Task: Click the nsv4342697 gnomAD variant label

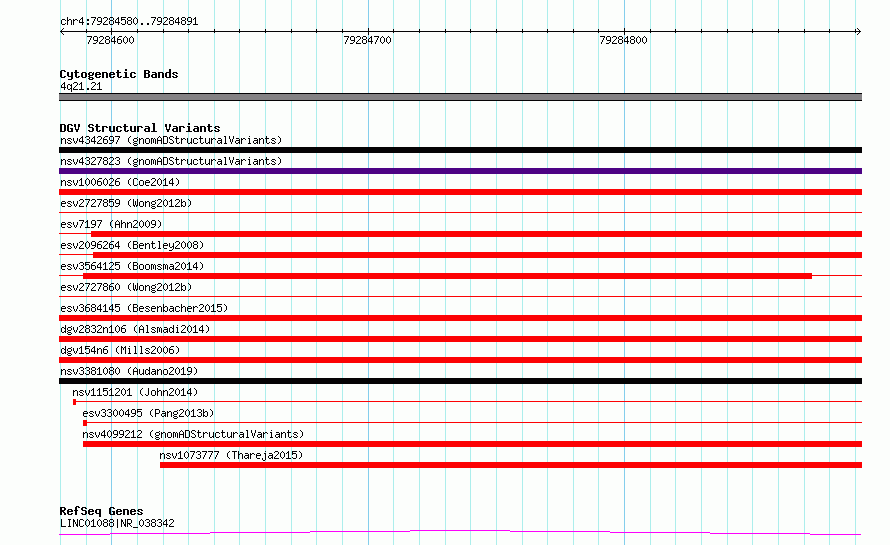Action: 171,140
